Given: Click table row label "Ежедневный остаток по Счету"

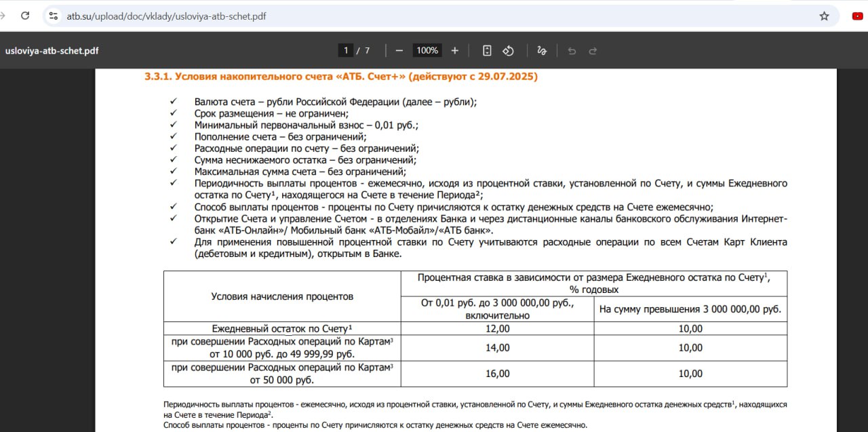Looking at the screenshot, I should tap(282, 328).
